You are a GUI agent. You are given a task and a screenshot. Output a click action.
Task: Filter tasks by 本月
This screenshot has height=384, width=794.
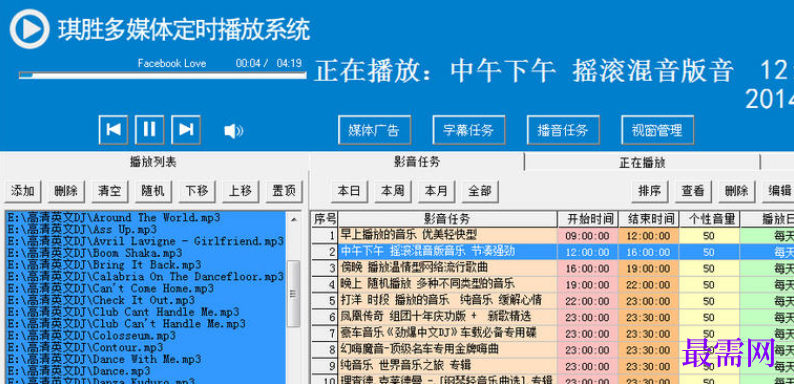tap(436, 191)
